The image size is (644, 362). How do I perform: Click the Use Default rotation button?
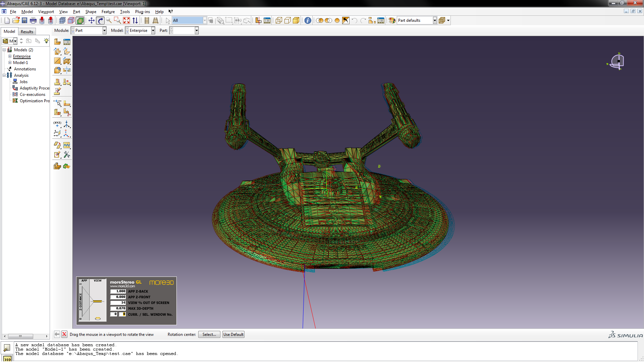point(233,334)
